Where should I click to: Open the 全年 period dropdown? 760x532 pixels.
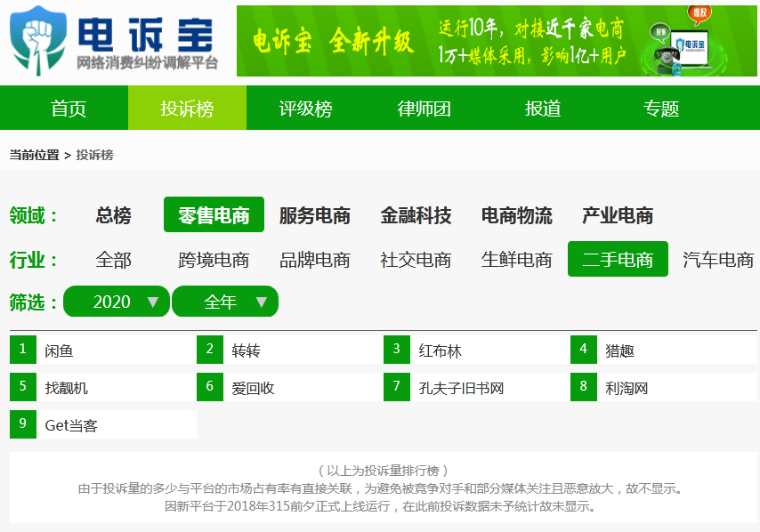[225, 302]
